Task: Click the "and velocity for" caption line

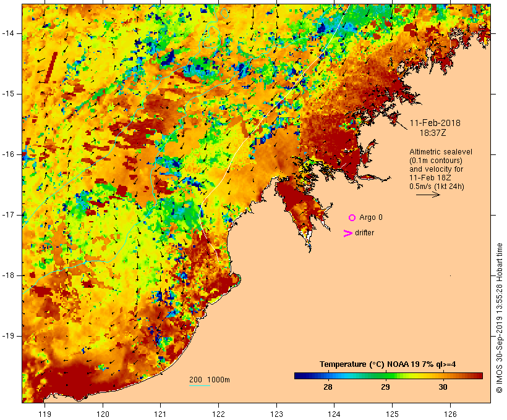Action: (x=436, y=169)
